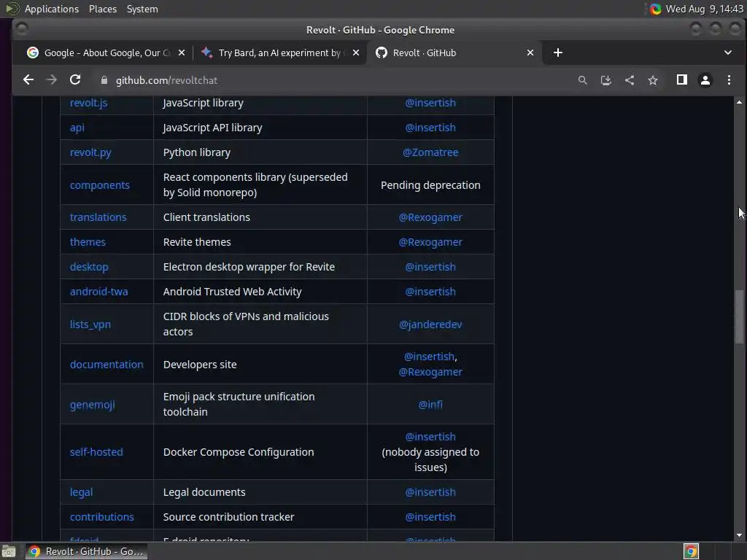Bookmark this page with the star

point(653,80)
